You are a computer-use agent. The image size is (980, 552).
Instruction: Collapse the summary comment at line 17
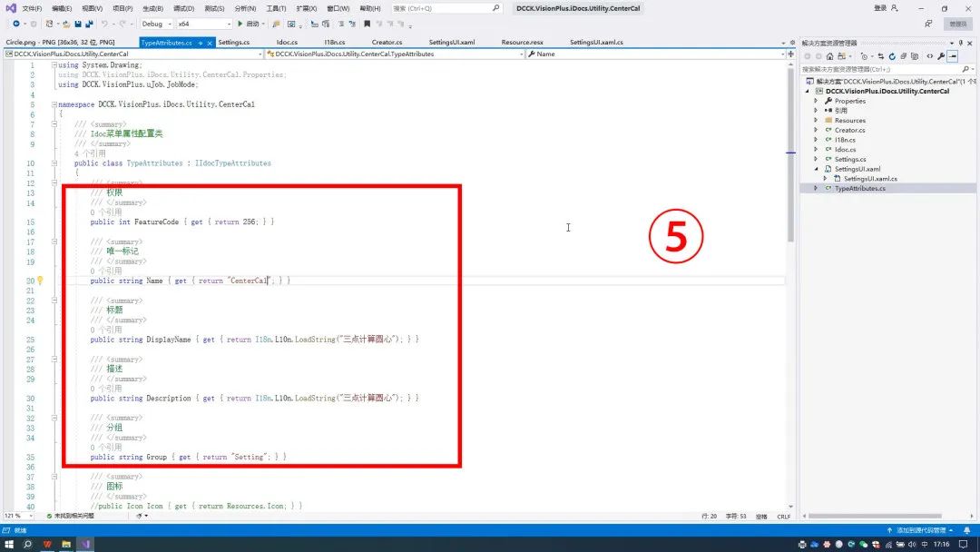pyautogui.click(x=54, y=241)
